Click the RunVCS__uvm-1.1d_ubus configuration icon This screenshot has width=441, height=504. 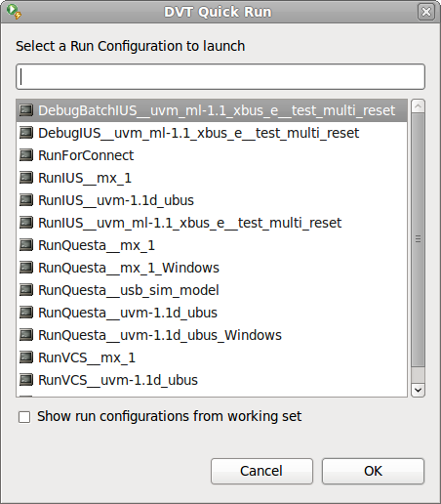click(x=26, y=380)
